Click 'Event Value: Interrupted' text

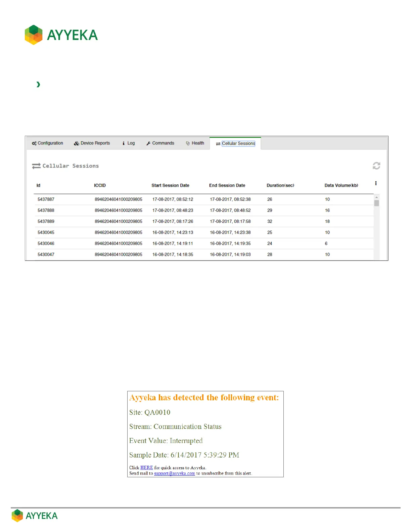(x=166, y=441)
